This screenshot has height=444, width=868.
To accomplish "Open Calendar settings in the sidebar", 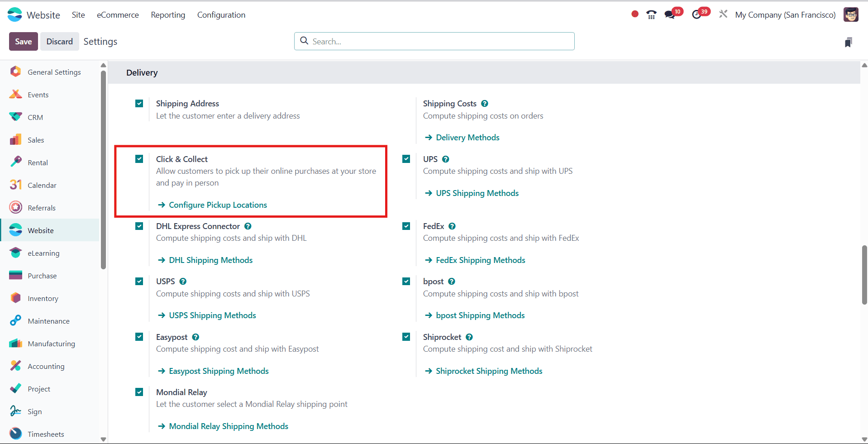I will (50, 185).
